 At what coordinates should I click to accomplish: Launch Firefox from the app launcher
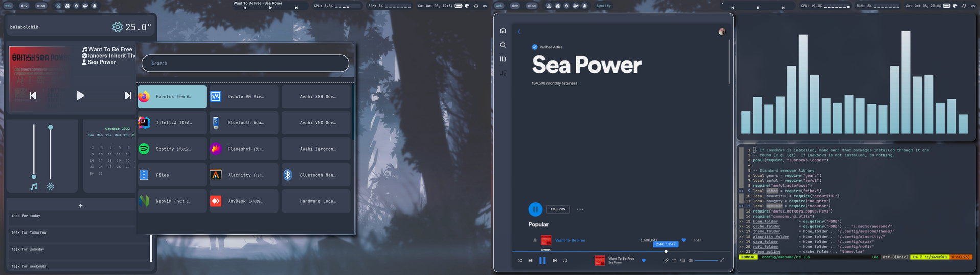coord(172,96)
